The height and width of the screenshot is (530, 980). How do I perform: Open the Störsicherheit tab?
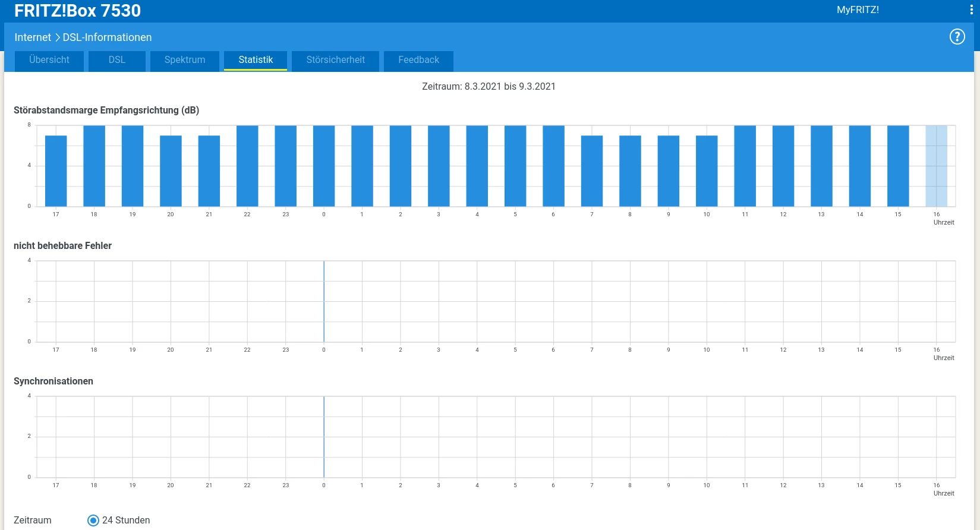[x=336, y=61]
